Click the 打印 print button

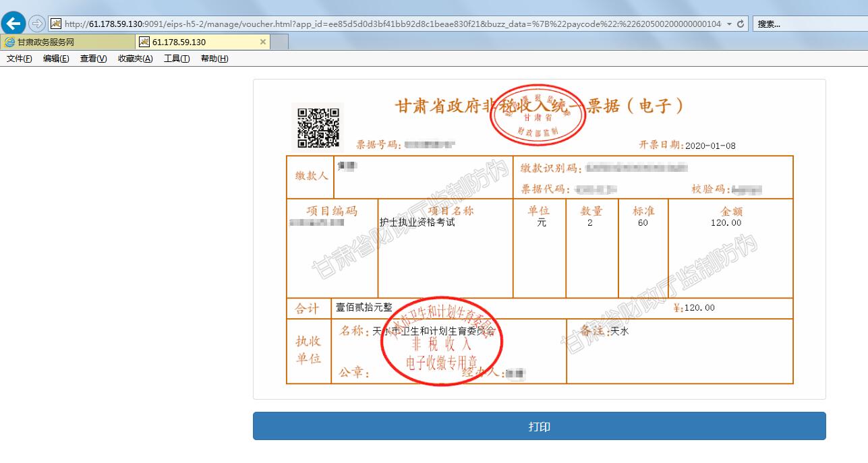(x=539, y=426)
